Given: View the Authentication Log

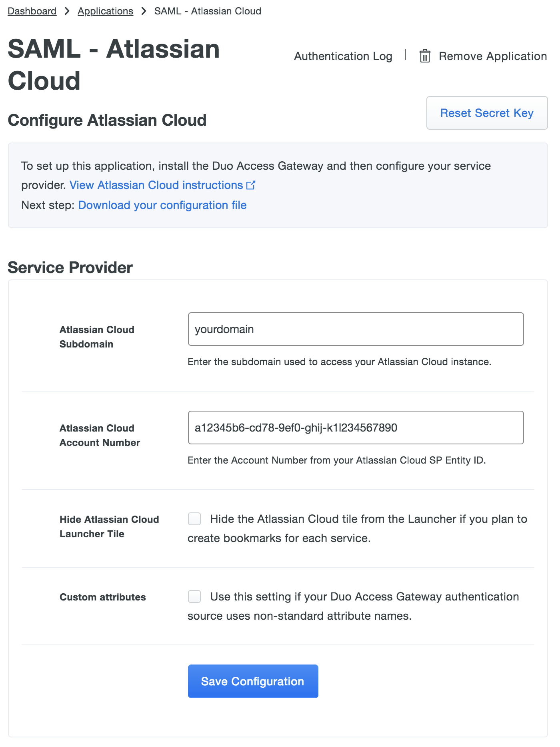Looking at the screenshot, I should [343, 56].
